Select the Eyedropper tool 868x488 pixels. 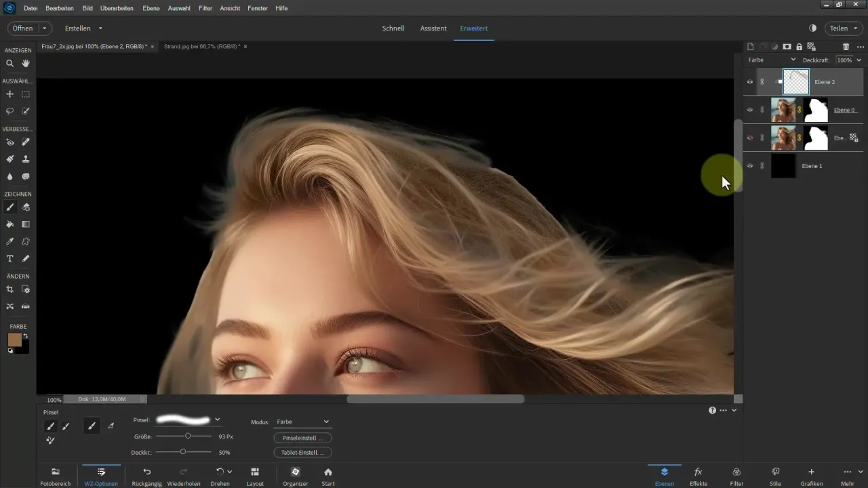click(9, 241)
